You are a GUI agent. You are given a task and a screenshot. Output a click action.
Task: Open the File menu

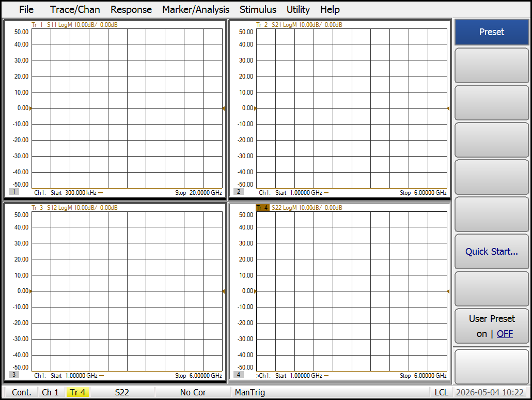click(x=26, y=9)
